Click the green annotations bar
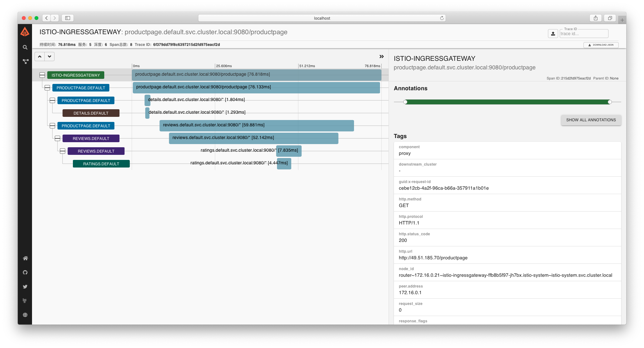This screenshot has height=348, width=644. coord(507,102)
